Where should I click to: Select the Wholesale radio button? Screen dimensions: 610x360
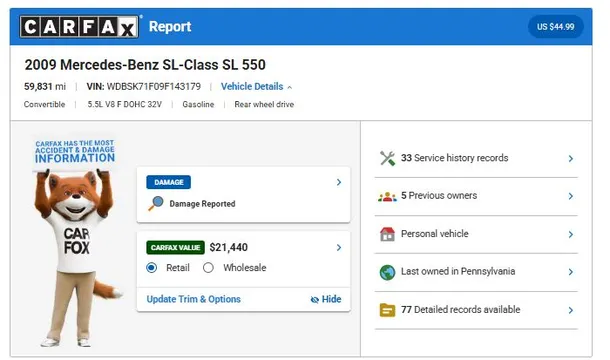209,268
